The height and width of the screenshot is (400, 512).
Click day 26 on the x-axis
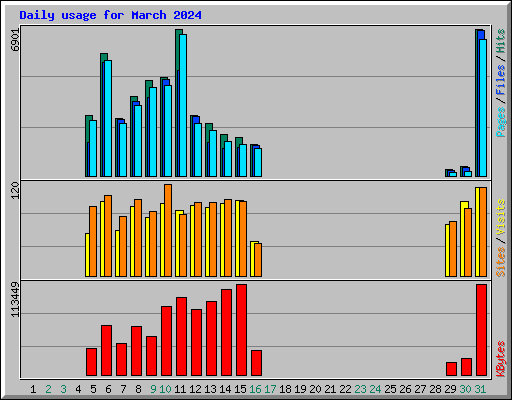405,389
